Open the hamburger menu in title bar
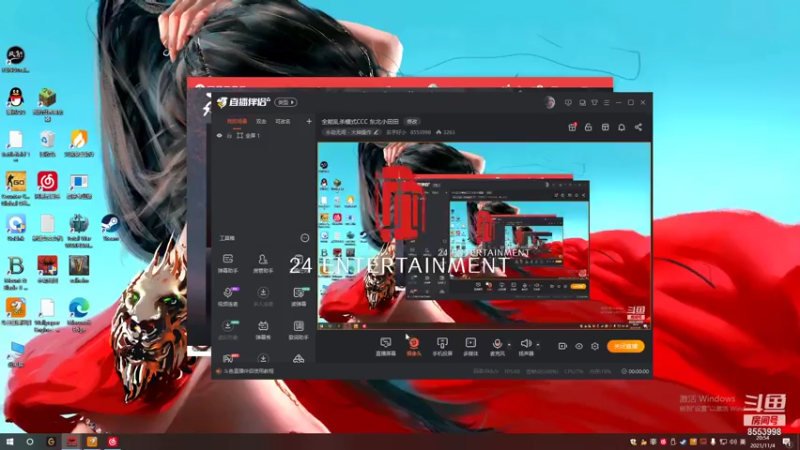The image size is (800, 450). tap(607, 103)
